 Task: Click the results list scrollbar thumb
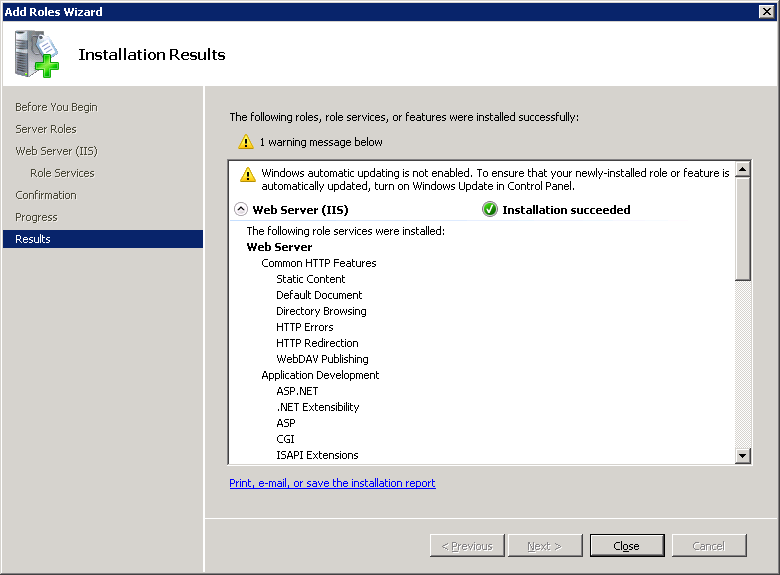point(743,229)
